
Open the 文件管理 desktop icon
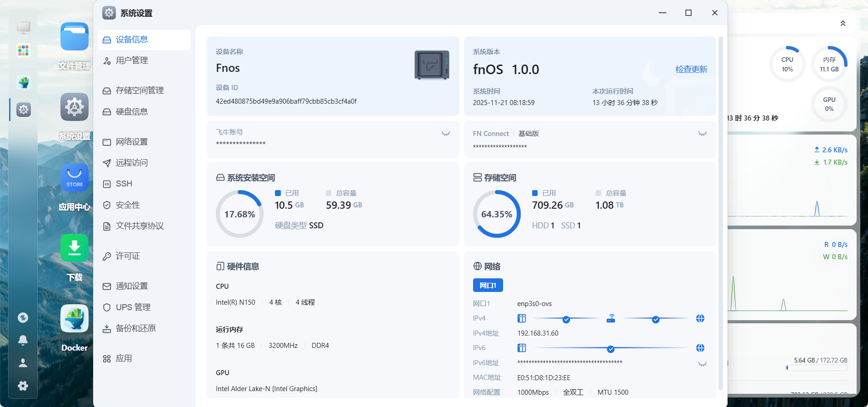pyautogui.click(x=74, y=37)
